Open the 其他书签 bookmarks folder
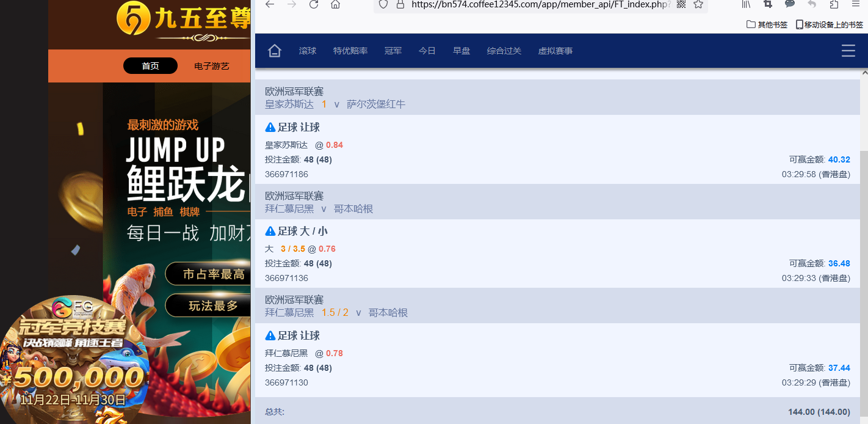Screen dimensions: 868x424 [767, 24]
